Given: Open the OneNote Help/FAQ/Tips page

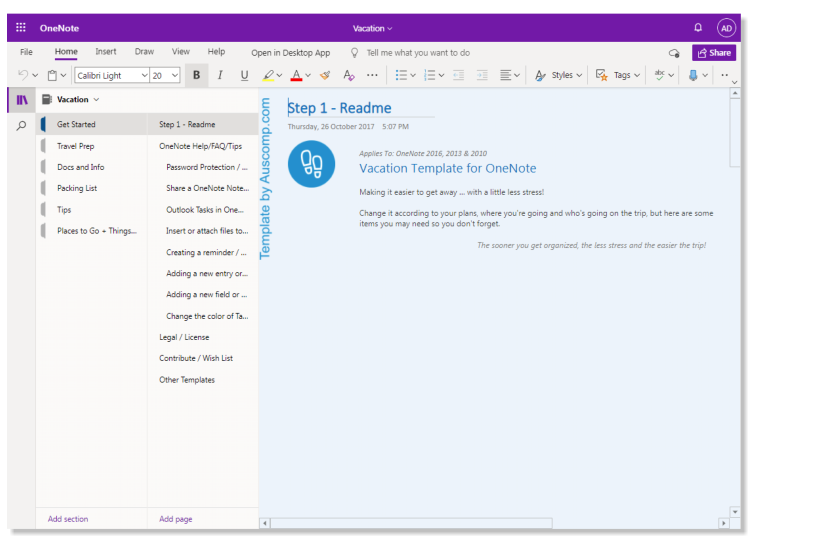Looking at the screenshot, I should [x=203, y=146].
